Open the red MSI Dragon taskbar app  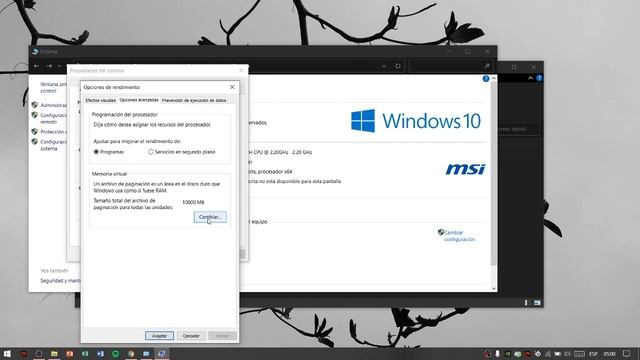tap(23, 353)
